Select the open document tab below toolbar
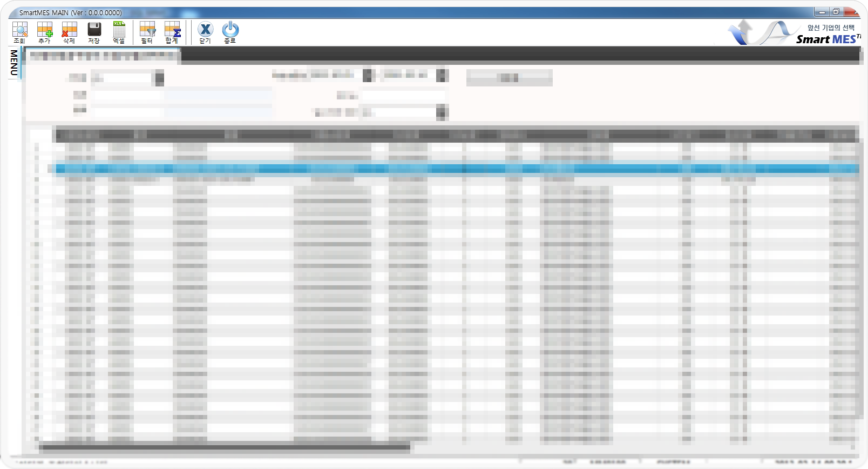This screenshot has height=469, width=868. (x=103, y=55)
